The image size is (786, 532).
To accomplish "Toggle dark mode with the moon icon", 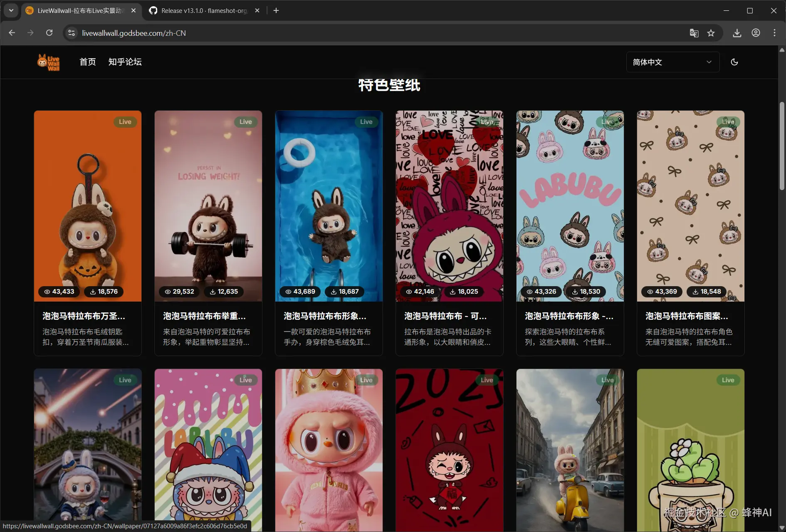I will [x=734, y=62].
